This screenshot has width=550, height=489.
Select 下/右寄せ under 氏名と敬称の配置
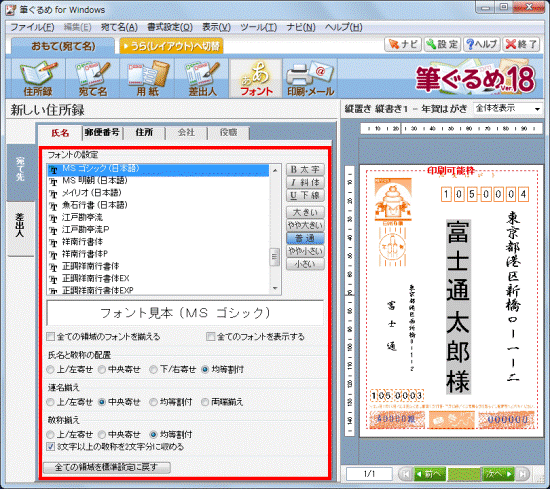coord(153,369)
